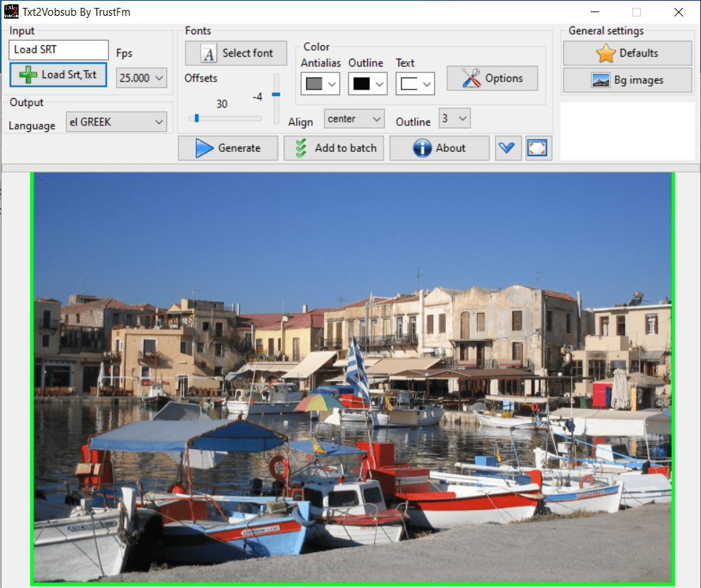
Task: Expand the Align dropdown set to center
Action: pyautogui.click(x=354, y=119)
